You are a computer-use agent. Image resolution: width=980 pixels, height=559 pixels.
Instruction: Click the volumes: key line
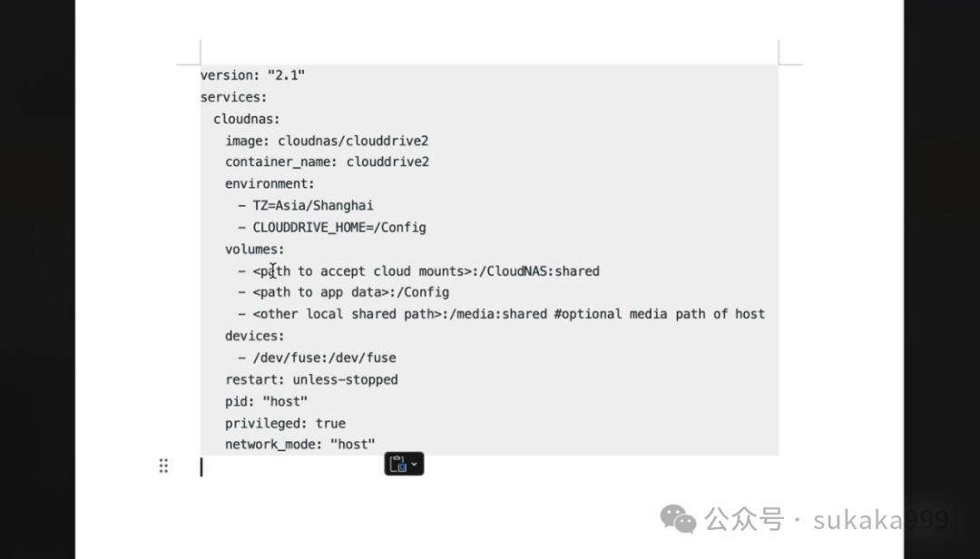tap(254, 250)
